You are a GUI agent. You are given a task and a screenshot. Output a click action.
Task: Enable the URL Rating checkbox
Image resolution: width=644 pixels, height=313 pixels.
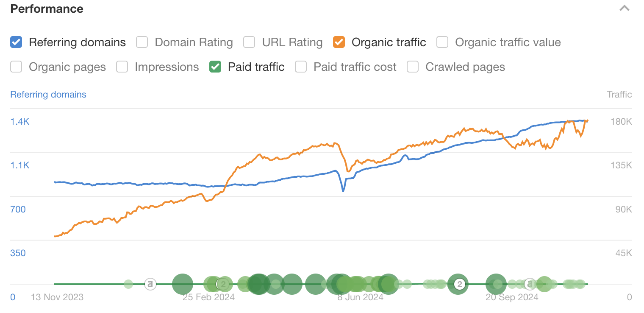tap(249, 42)
